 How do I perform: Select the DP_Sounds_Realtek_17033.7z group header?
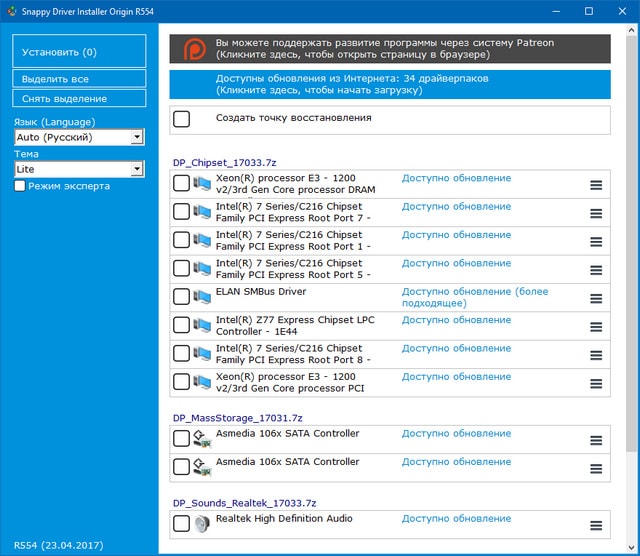[x=244, y=503]
